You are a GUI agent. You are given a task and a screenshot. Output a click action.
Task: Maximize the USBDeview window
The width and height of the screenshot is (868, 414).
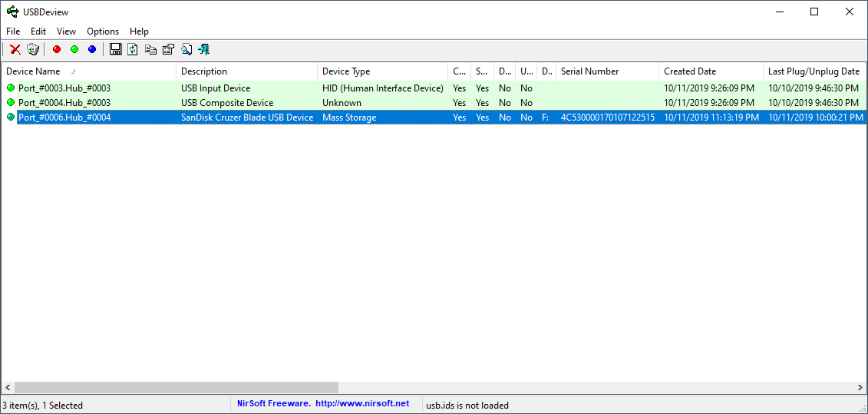[814, 12]
